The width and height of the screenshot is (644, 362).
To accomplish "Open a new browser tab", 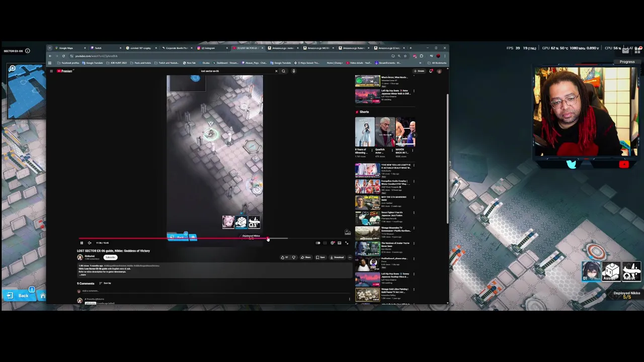I will 411,48.
